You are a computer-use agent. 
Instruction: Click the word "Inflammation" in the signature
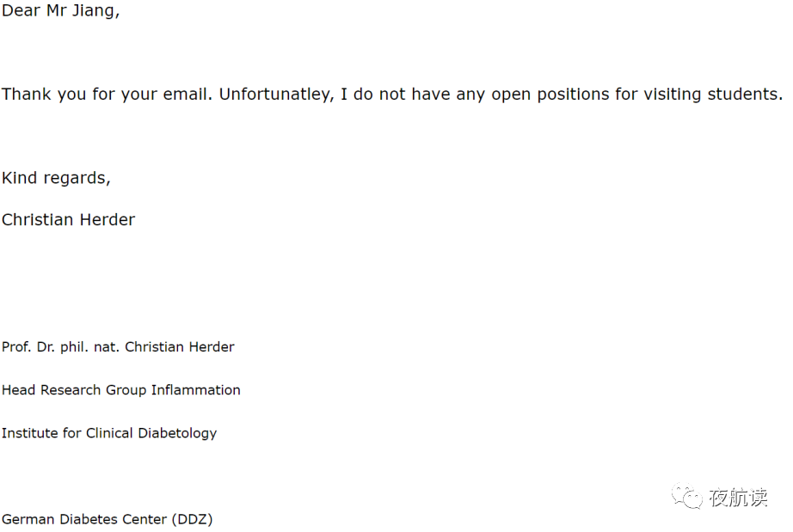click(196, 390)
